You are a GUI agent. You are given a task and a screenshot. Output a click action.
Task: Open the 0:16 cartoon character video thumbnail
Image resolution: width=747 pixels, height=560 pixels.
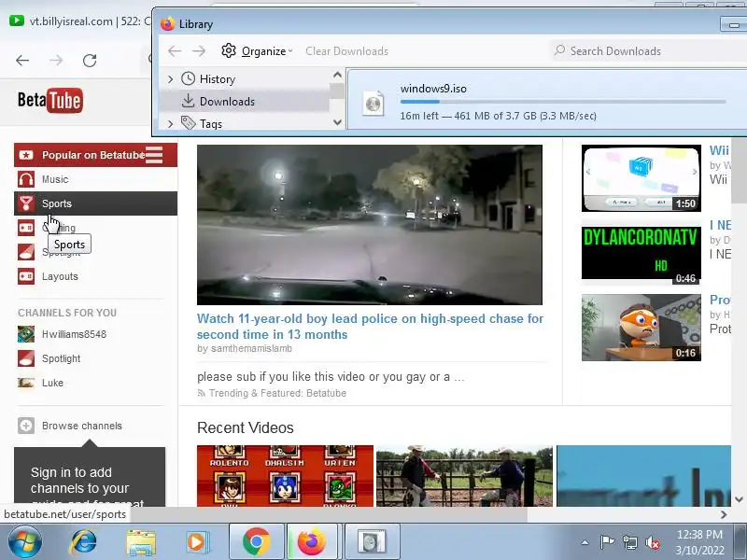click(x=641, y=328)
